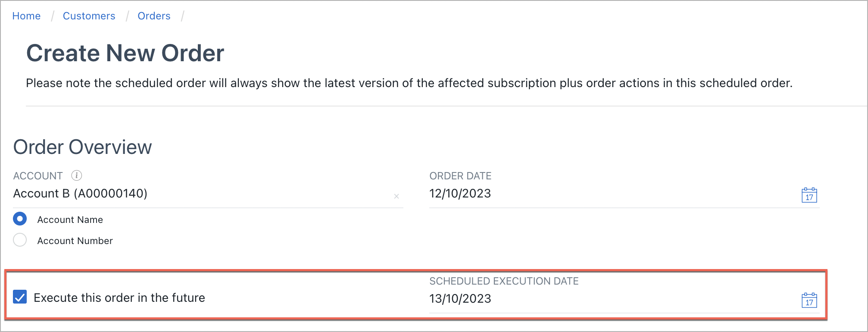Click the Account info icon

[76, 175]
